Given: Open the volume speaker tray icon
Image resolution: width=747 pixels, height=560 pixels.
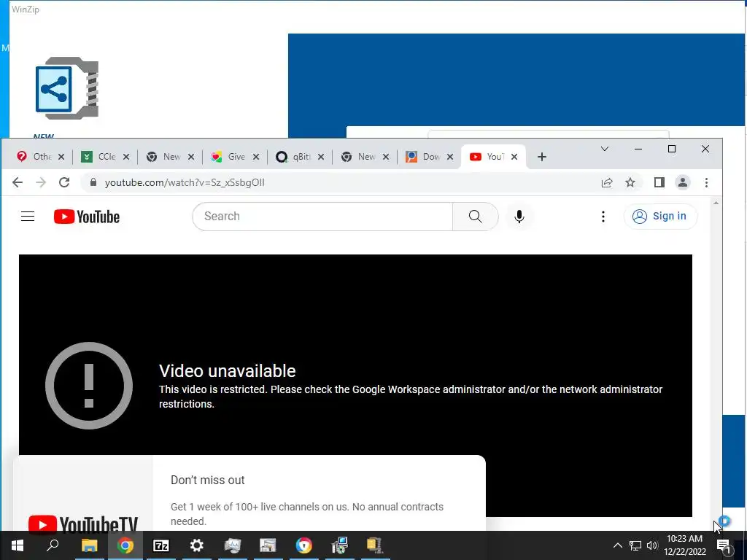Looking at the screenshot, I should pos(652,545).
